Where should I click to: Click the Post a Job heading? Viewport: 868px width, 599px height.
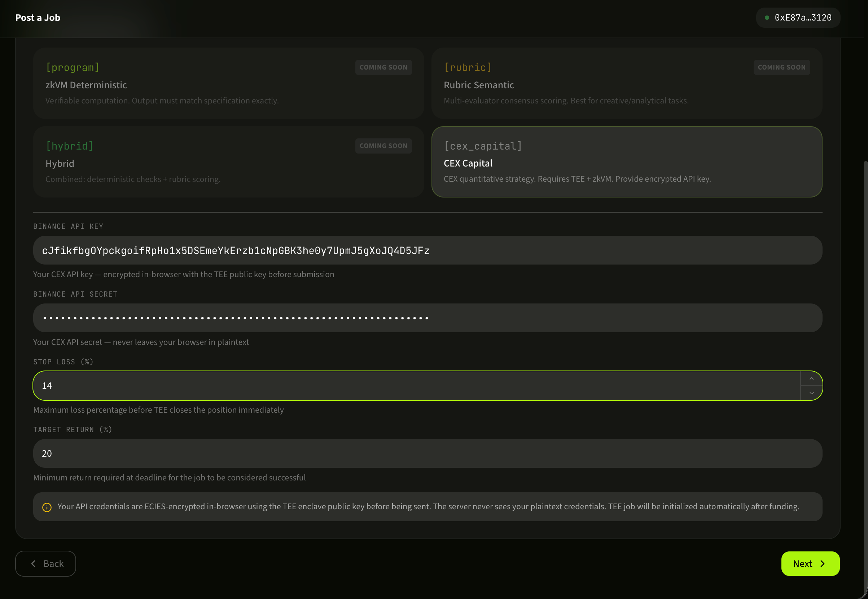(38, 17)
